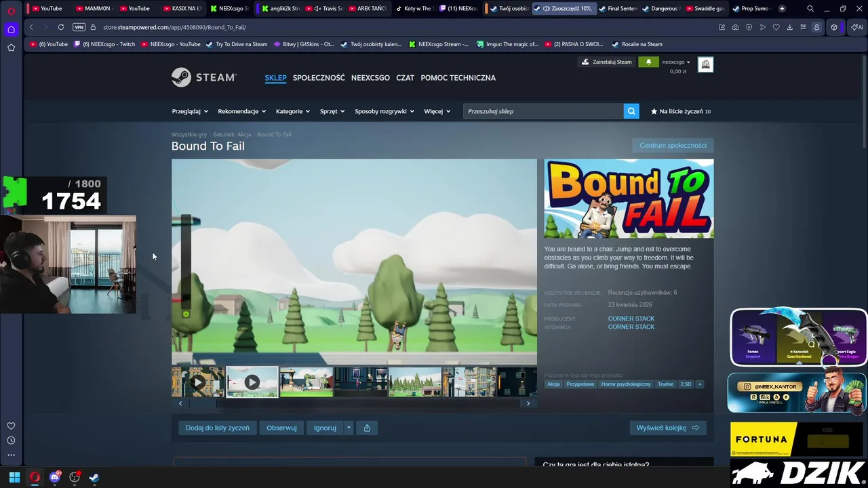Click the Obserwuj button
Viewport: 868px width, 488px height.
coord(281,428)
